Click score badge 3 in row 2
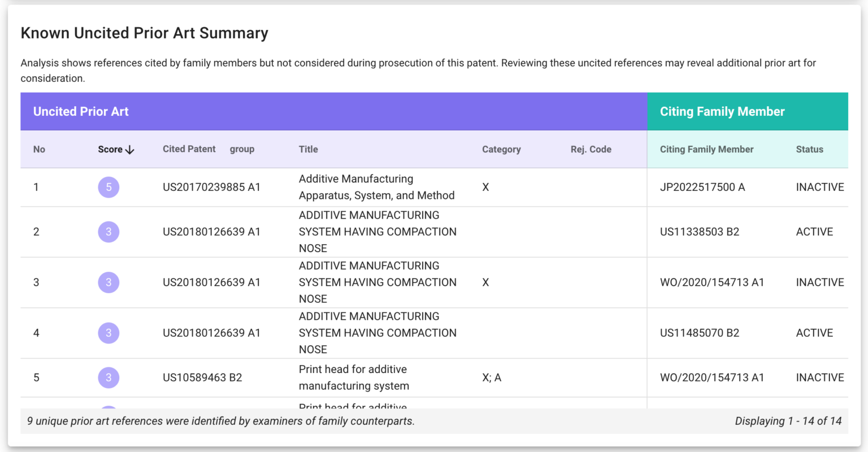868x452 pixels. pos(108,232)
